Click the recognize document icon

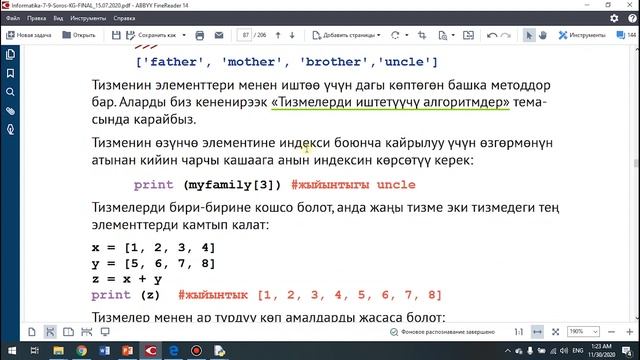click(442, 35)
